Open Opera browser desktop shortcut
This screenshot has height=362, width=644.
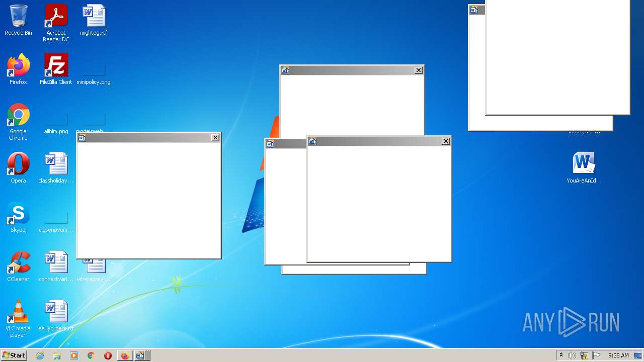point(18,168)
